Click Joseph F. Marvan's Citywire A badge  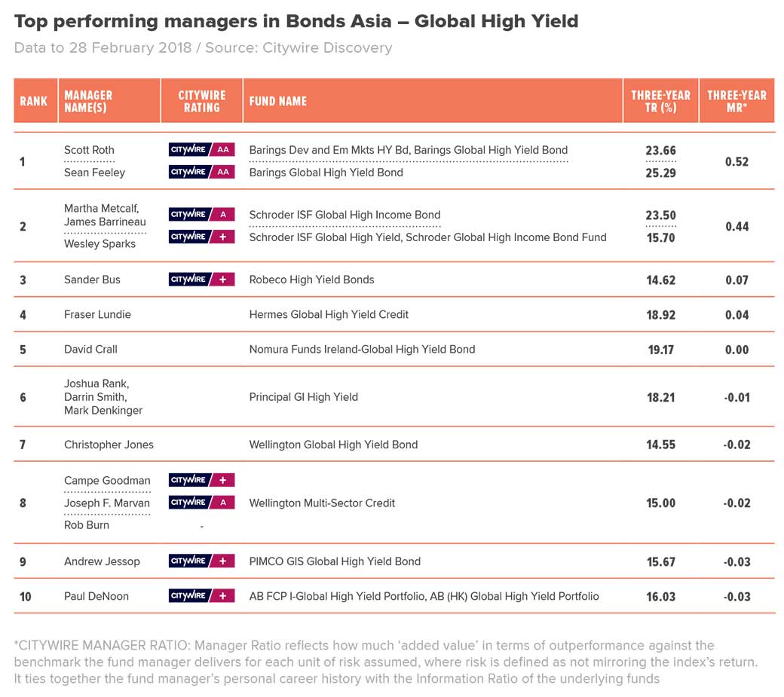pos(201,503)
